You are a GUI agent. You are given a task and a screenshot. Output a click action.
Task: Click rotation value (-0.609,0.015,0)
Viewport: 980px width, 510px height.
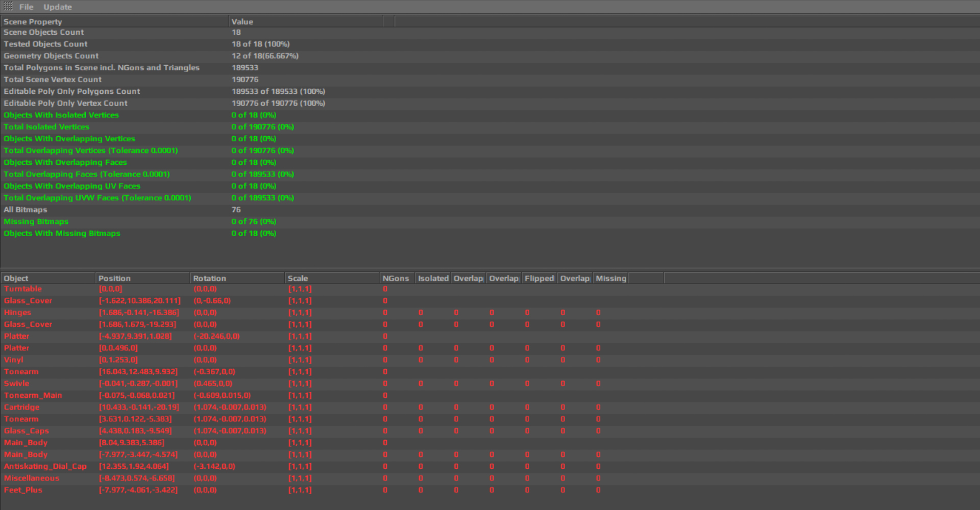[x=222, y=395]
